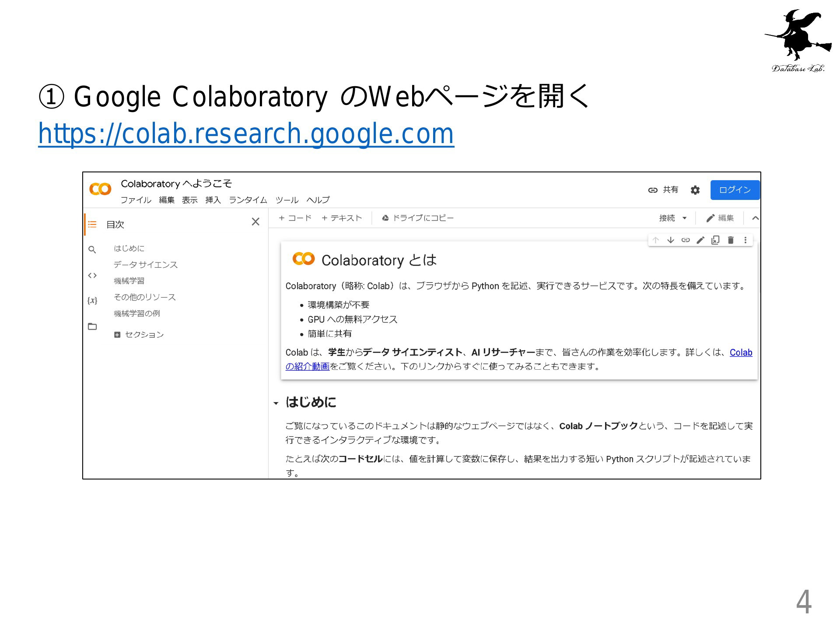Open the table of contents list icon
Screen dimensions: 840x630
tap(92, 224)
